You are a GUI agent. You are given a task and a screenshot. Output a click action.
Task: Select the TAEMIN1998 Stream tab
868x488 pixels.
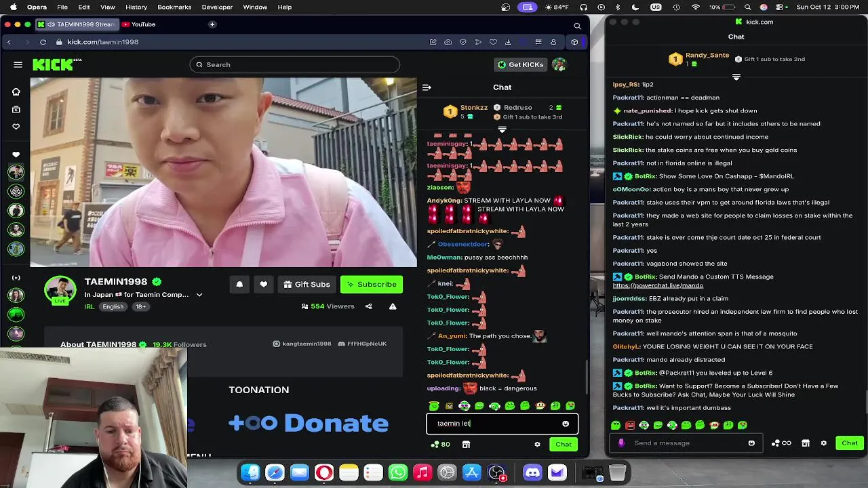[77, 24]
